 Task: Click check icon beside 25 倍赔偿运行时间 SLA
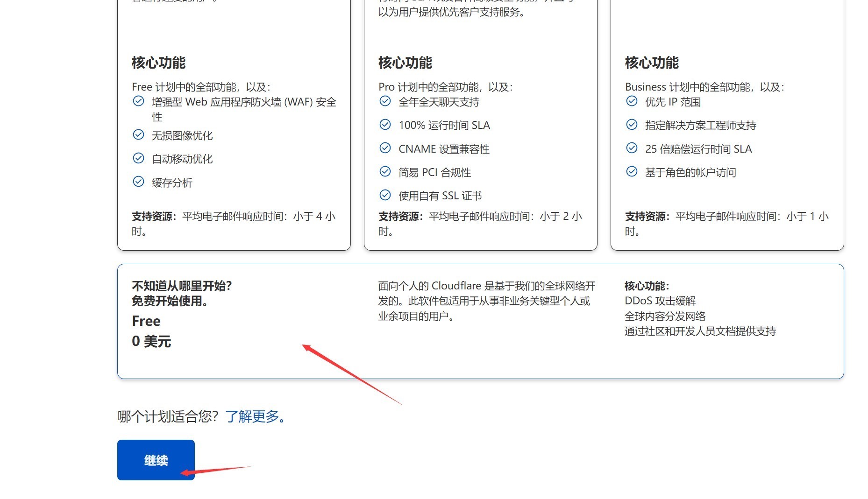(632, 148)
